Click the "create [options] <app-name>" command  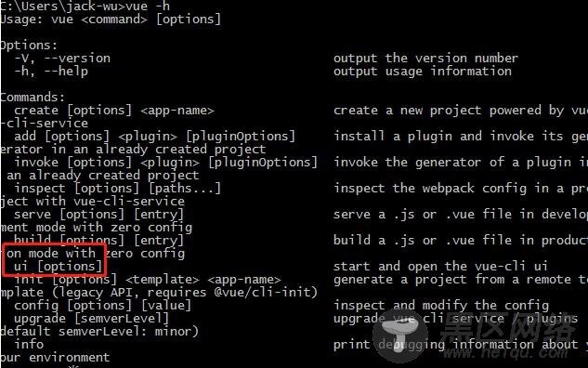114,111
